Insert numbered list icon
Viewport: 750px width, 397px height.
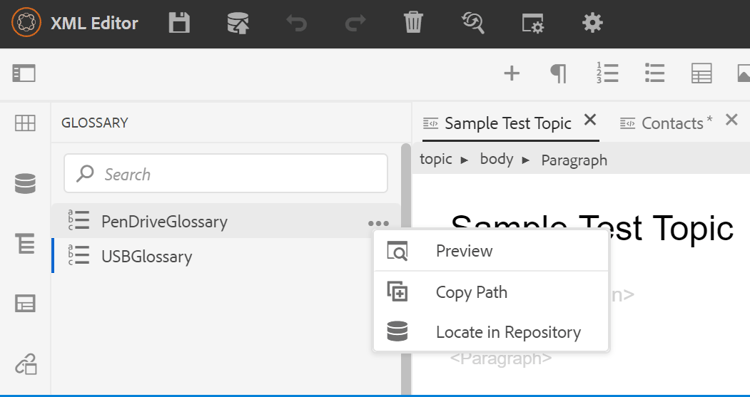pos(607,73)
